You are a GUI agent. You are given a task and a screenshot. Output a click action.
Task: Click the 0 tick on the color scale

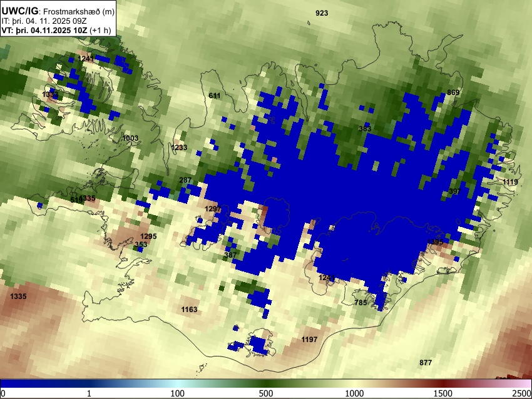coord(3,393)
